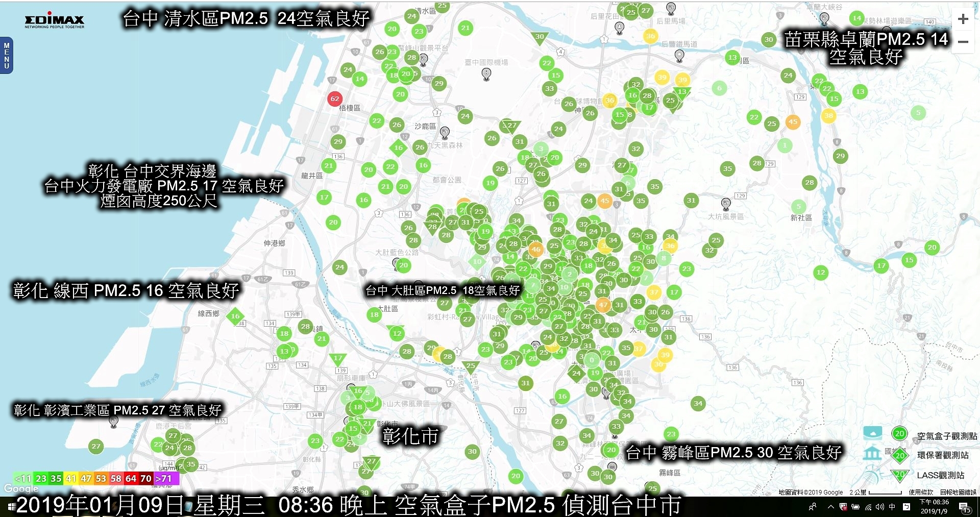The image size is (980, 517).
Task: Select the orange 47 sensor marker
Action: [x=603, y=305]
